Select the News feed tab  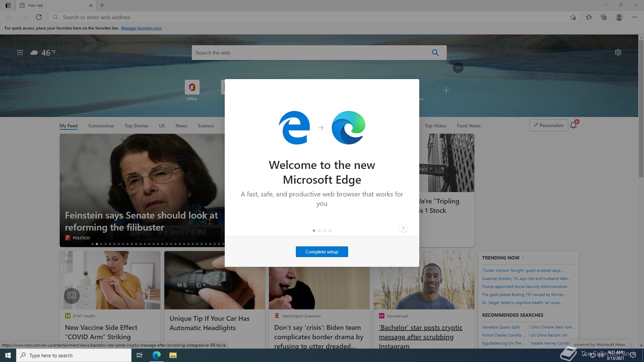[181, 126]
